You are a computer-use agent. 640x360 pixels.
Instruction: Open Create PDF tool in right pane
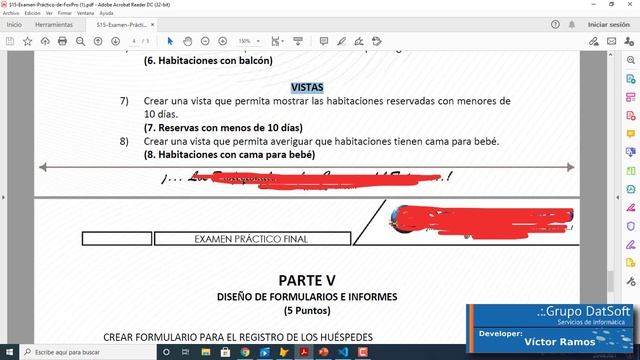(631, 116)
